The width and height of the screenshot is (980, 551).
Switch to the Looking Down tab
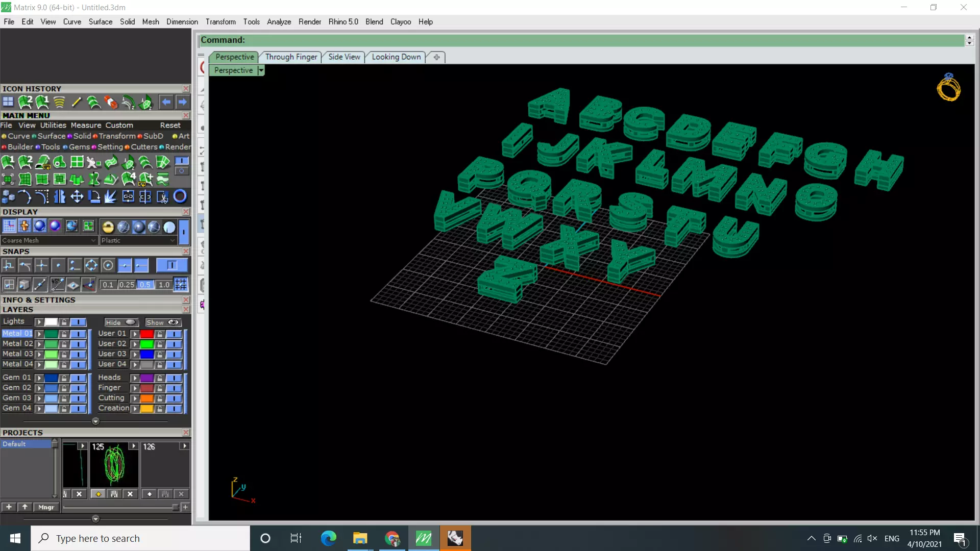point(396,57)
